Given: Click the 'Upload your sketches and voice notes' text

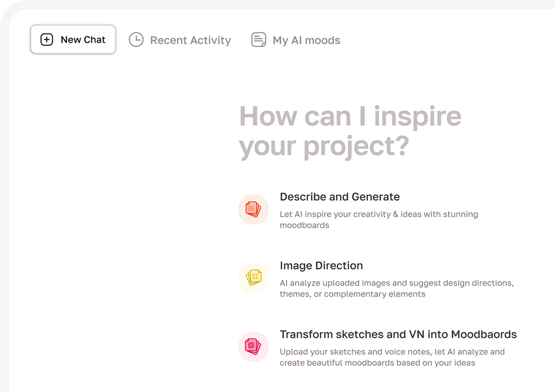Looking at the screenshot, I should click(x=392, y=352).
